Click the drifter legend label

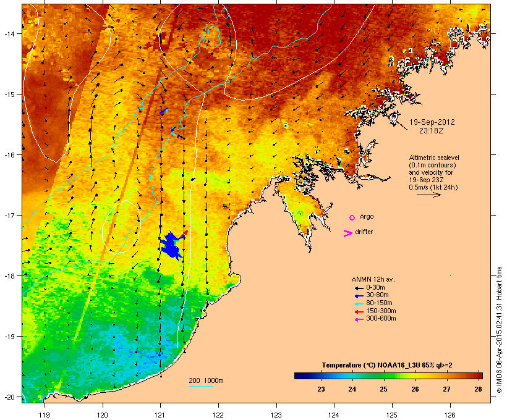tap(364, 232)
